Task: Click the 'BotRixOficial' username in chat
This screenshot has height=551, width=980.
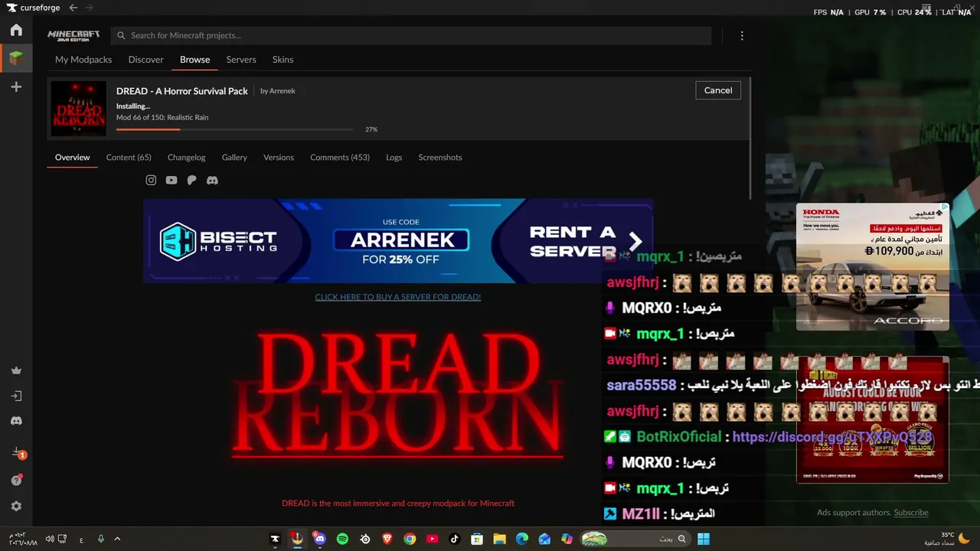Action: (679, 437)
